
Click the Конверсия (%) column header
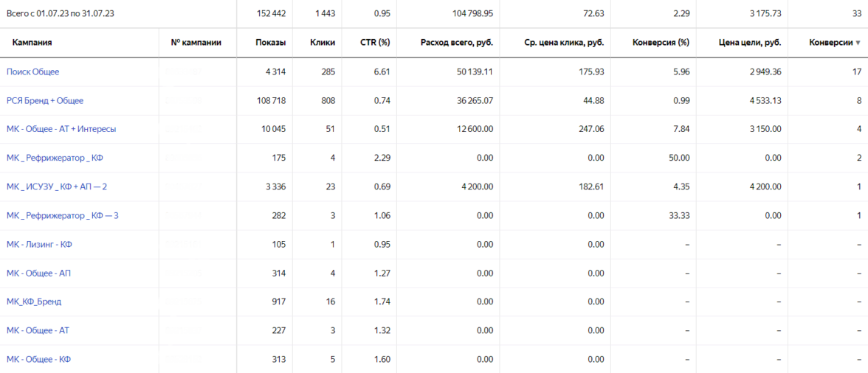[x=661, y=43]
